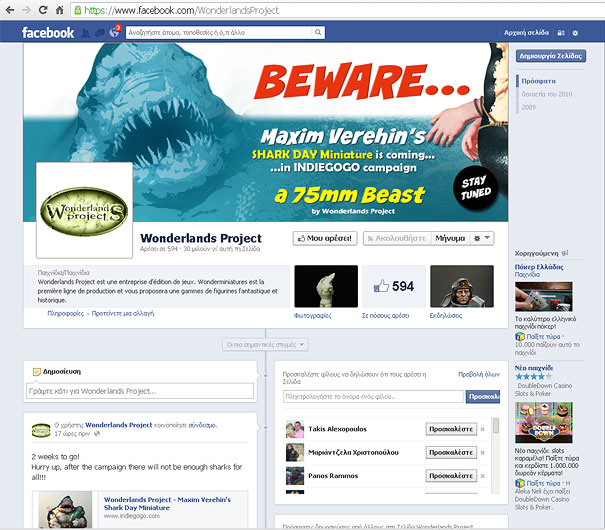Open Πόκερ Ελλάδας sponsored link
605x530 pixels.
(539, 267)
